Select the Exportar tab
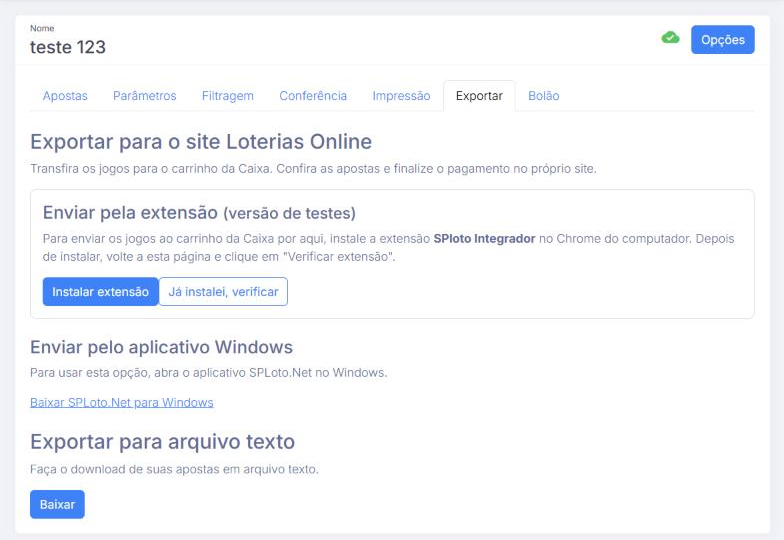Screen dimensions: 784x540 point(479,96)
